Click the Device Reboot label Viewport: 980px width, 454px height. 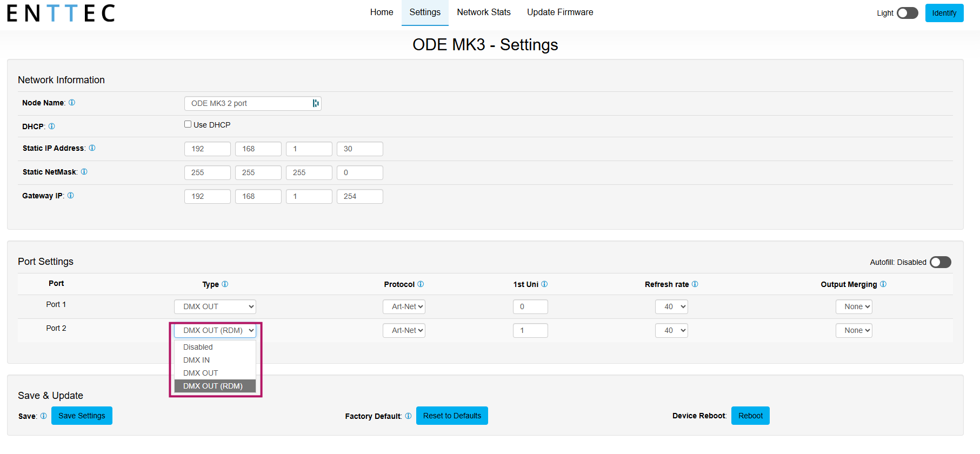[x=699, y=416]
